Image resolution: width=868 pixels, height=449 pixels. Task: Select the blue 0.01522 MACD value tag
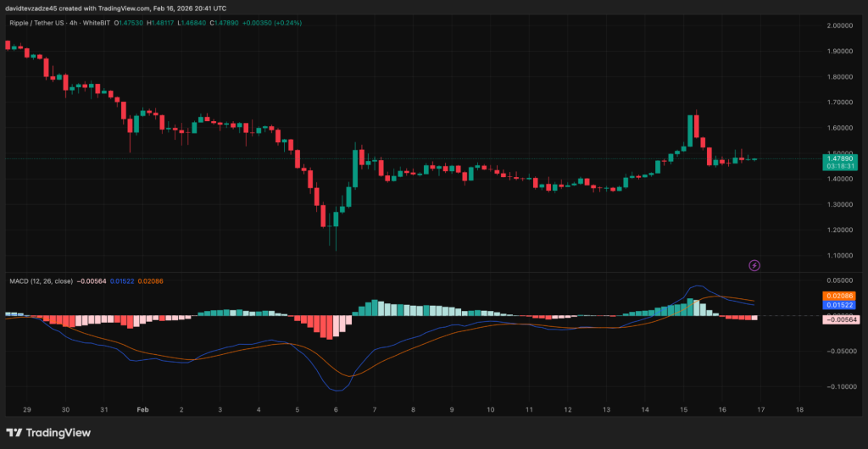click(x=838, y=305)
